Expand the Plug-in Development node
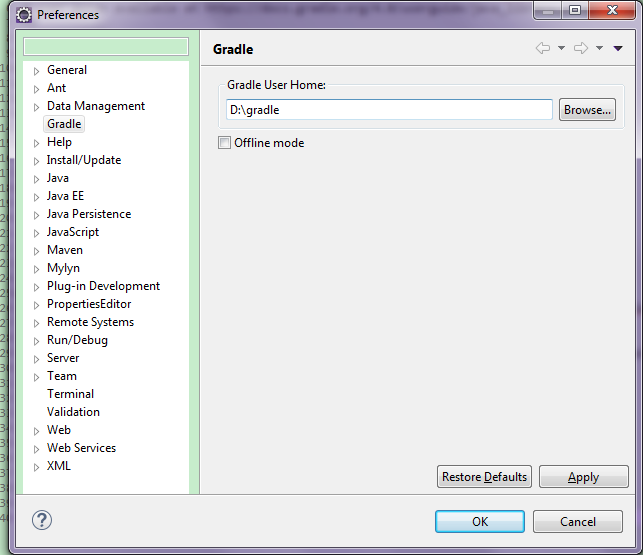 36,288
